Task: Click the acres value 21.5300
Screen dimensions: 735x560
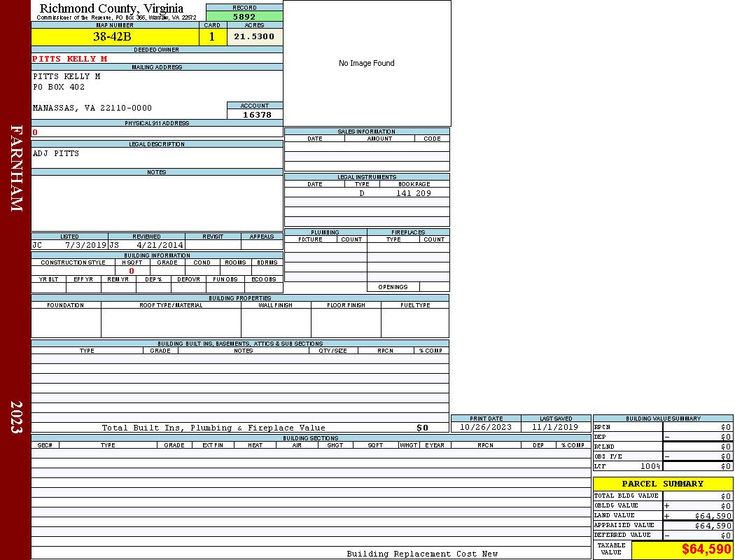Action: (254, 37)
